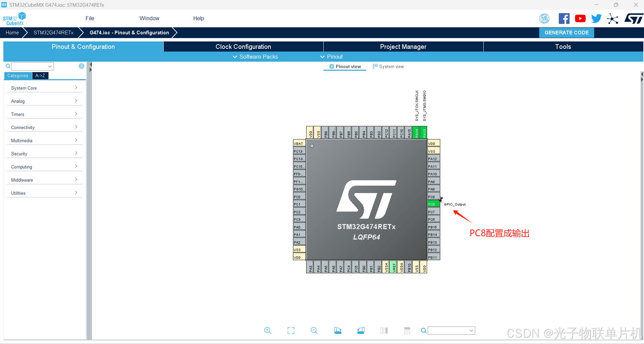This screenshot has width=644, height=344.
Task: Rotate the chip view clockwise icon
Action: coord(337,331)
